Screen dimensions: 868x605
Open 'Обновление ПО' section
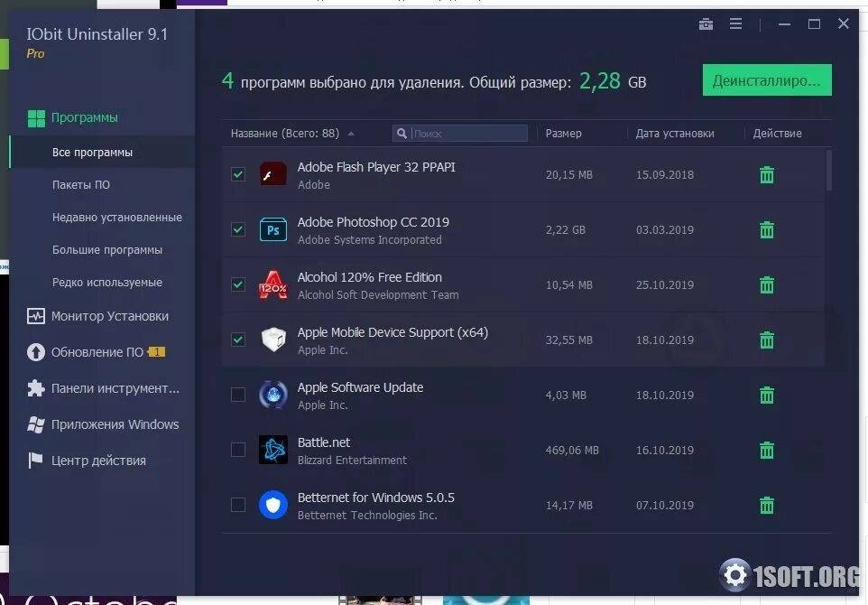[97, 352]
